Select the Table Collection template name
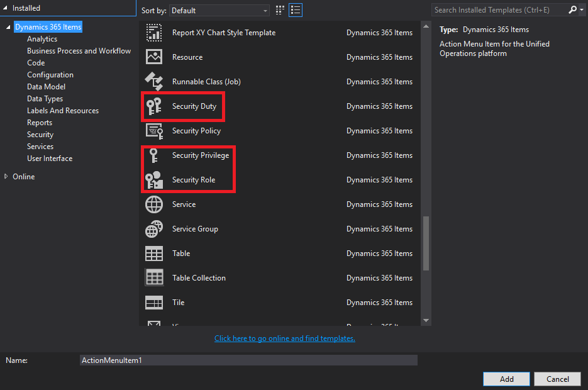The width and height of the screenshot is (588, 390). coord(199,278)
